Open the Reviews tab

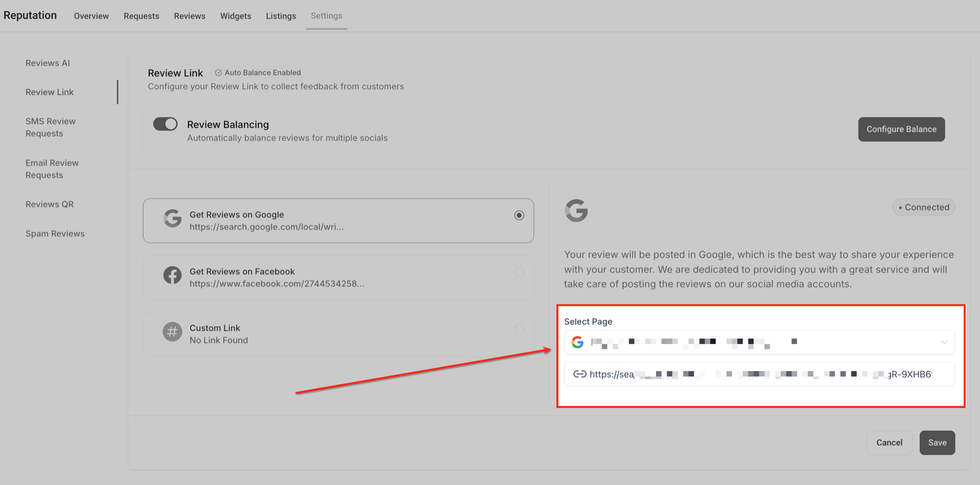pyautogui.click(x=189, y=16)
